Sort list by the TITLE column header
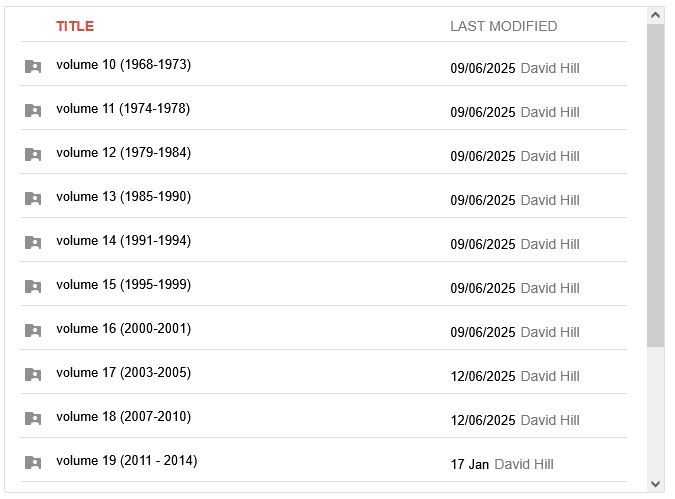675x499 pixels. [75, 26]
